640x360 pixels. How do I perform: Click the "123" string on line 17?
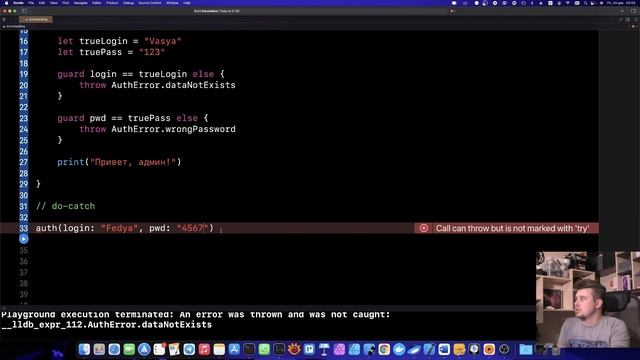click(x=151, y=52)
